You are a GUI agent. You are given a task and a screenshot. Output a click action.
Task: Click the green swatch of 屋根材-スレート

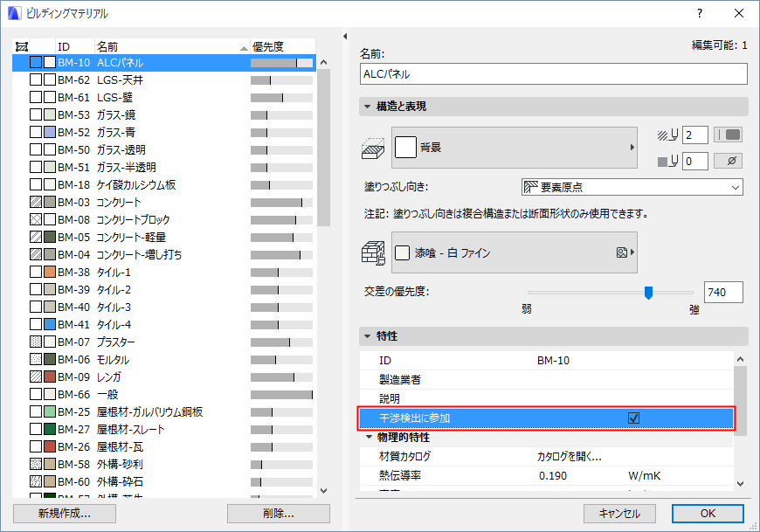(50, 429)
